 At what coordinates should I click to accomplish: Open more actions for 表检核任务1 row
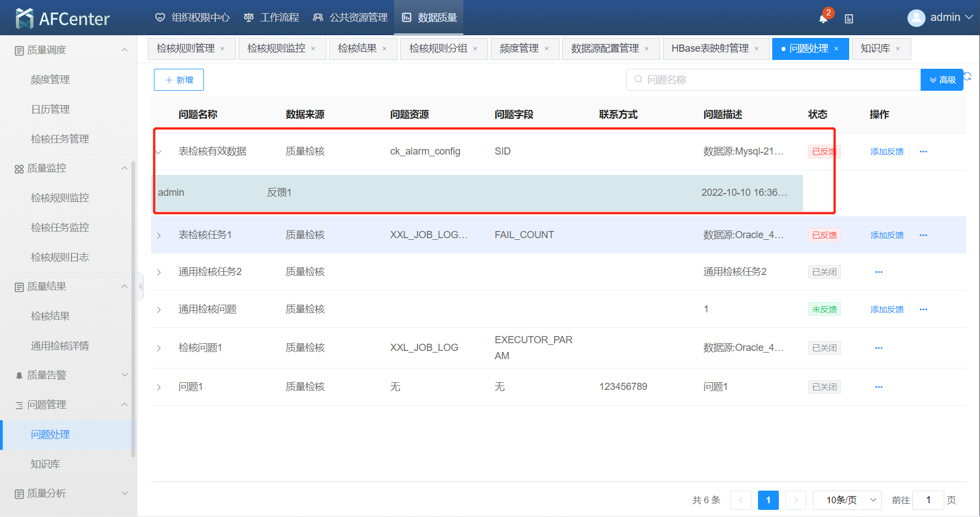pyautogui.click(x=923, y=235)
